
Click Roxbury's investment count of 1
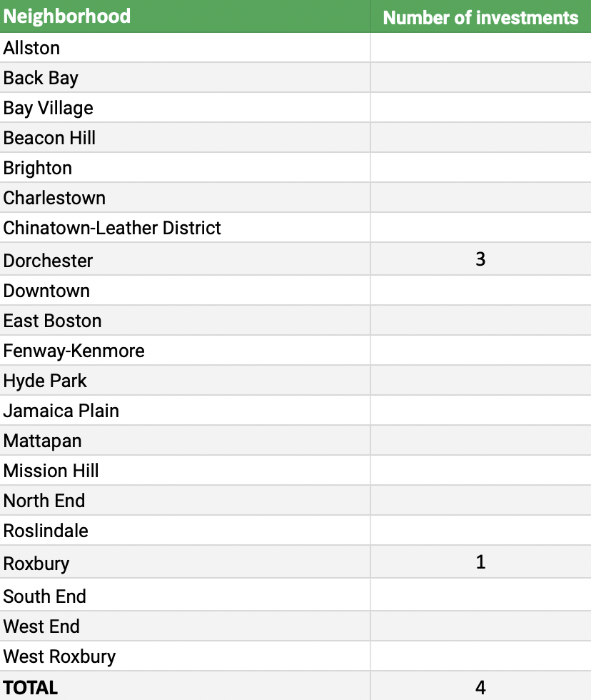point(480,562)
